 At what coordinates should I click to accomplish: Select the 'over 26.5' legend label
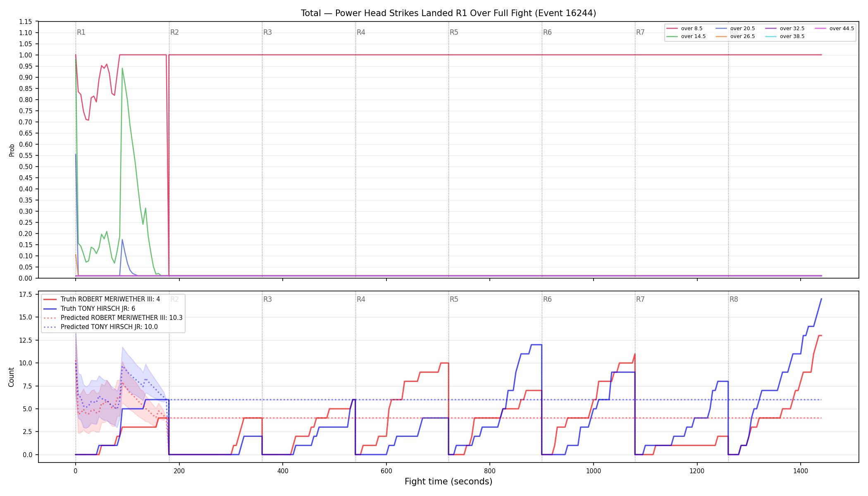click(742, 36)
